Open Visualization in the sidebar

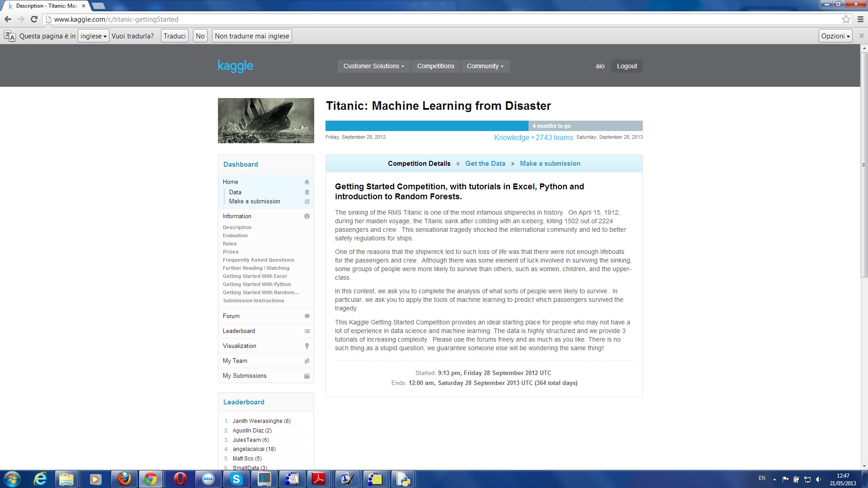[x=266, y=346]
